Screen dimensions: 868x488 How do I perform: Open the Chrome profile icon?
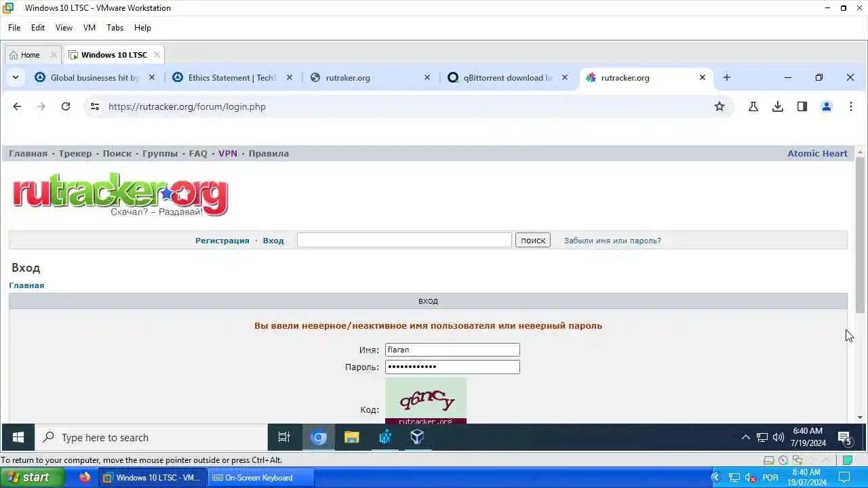pyautogui.click(x=827, y=106)
